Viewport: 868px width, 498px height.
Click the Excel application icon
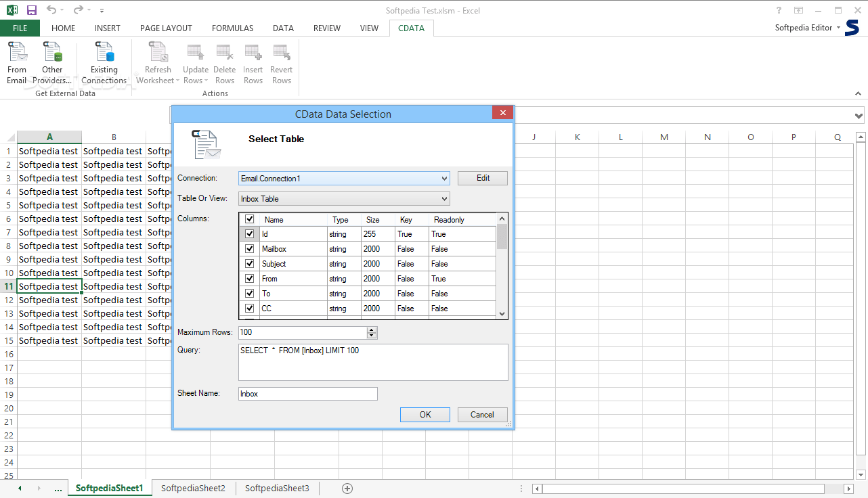(x=12, y=10)
